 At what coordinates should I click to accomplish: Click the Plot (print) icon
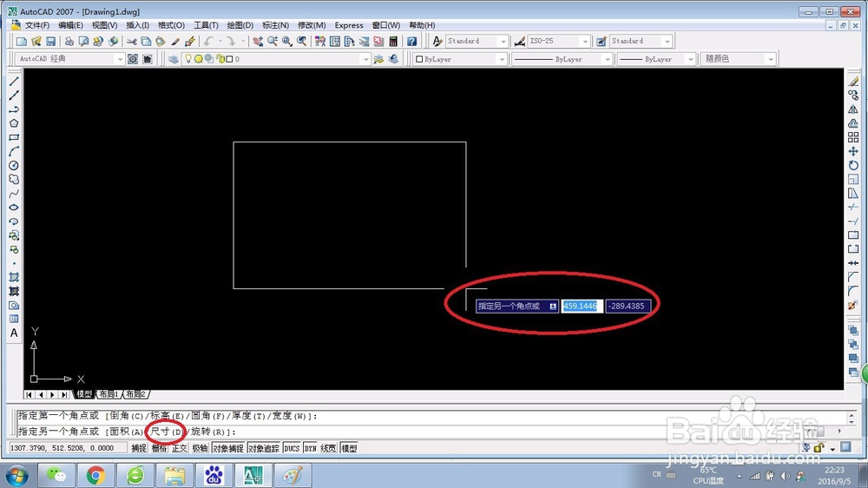coord(69,41)
